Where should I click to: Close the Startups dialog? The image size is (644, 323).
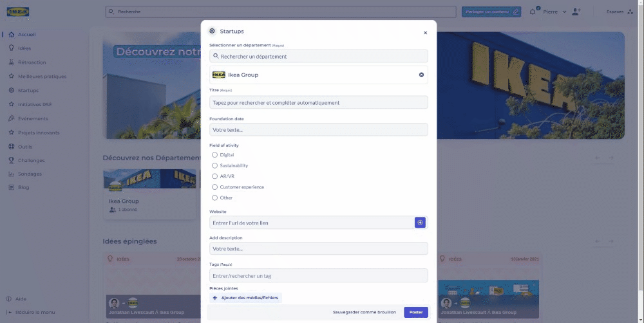(425, 32)
